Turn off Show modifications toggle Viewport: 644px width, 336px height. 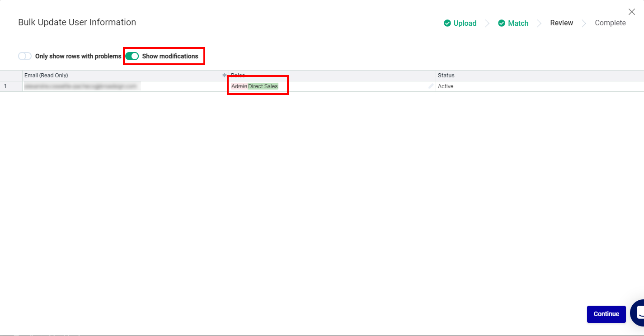[x=132, y=56]
